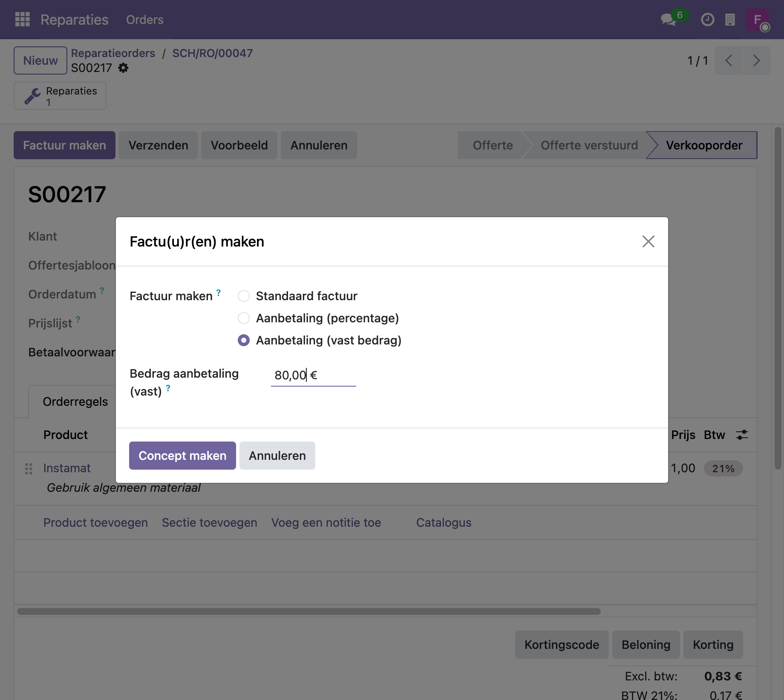
Task: Click the Beloning button
Action: pos(646,645)
